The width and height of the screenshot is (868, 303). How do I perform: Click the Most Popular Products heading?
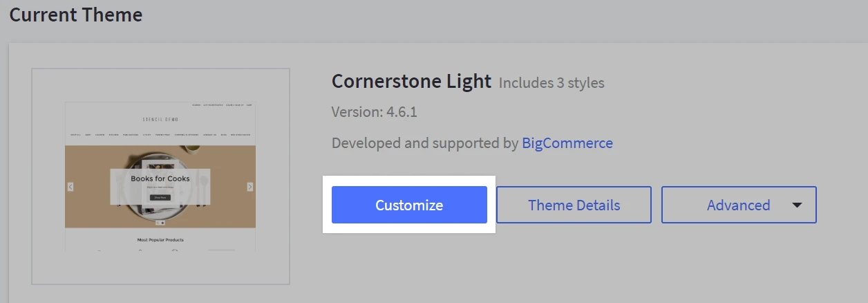tap(160, 240)
